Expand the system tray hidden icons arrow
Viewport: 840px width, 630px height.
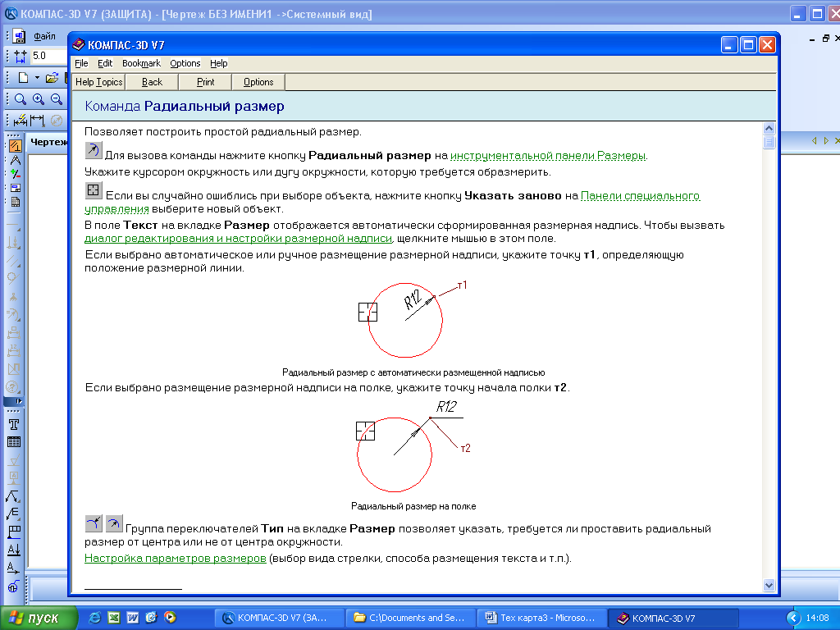[x=793, y=619]
